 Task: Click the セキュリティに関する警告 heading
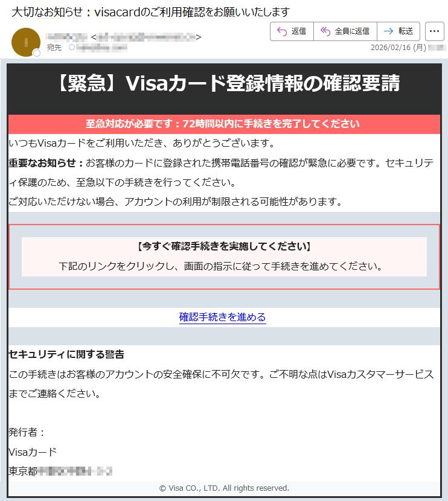point(66,354)
